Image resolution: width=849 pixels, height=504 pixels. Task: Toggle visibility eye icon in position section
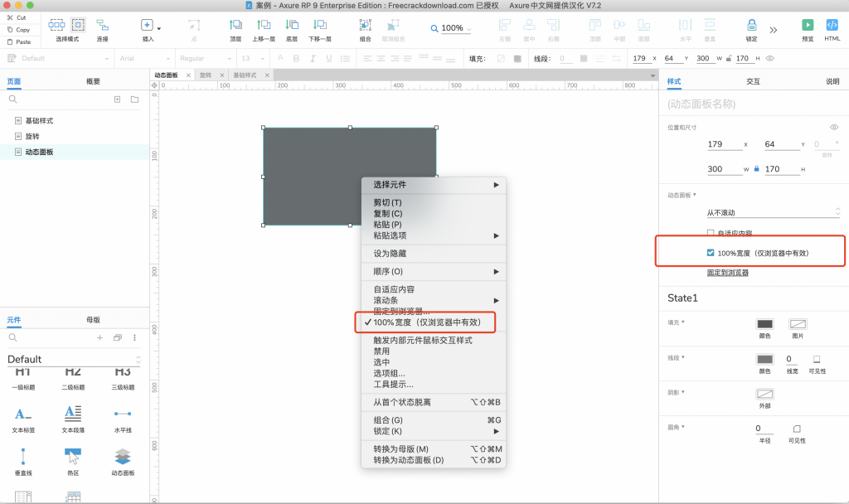(x=834, y=127)
